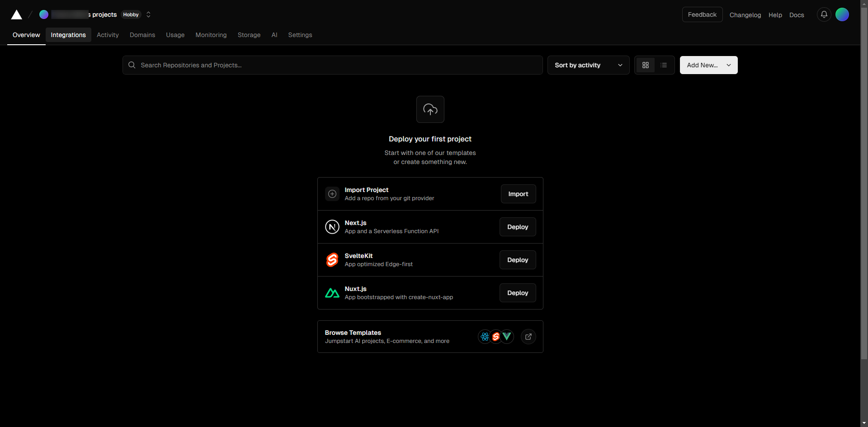Open the Help link

[775, 15]
